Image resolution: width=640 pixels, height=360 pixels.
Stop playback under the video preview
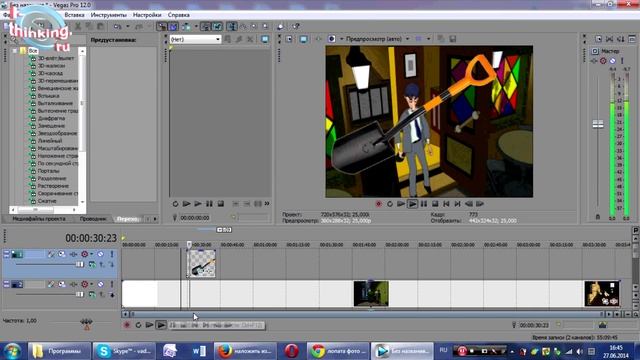pos(435,204)
